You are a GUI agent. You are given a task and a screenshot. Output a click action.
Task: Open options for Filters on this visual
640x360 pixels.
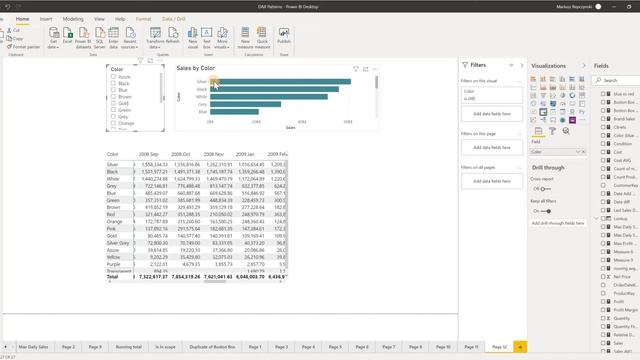519,81
